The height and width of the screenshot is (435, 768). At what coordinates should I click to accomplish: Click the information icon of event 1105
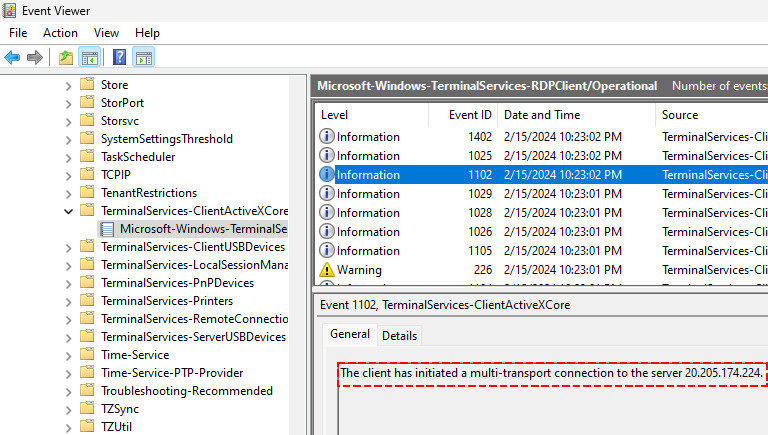coord(326,250)
